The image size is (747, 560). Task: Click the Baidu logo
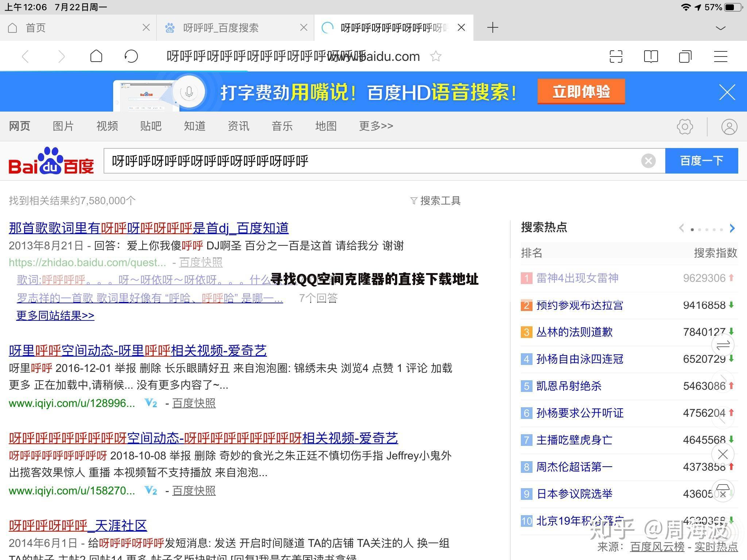point(51,161)
